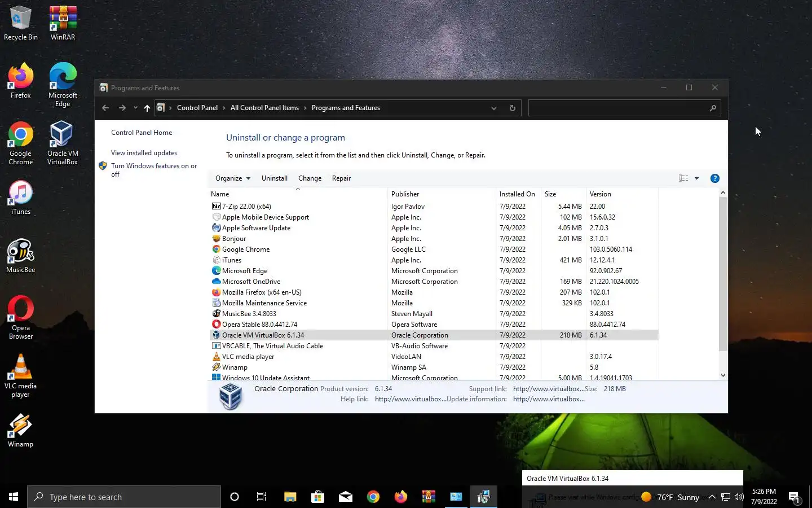Open the Recycle Bin desktop icon
The height and width of the screenshot is (508, 812).
(x=21, y=24)
